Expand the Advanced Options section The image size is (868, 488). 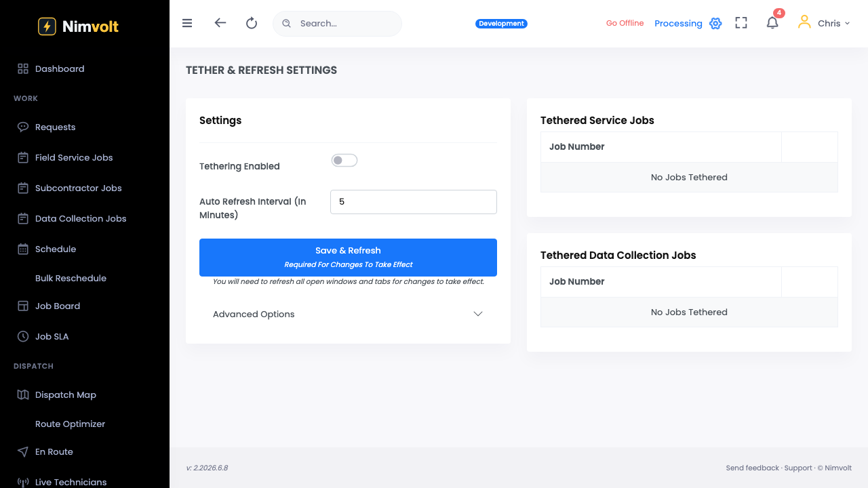348,314
